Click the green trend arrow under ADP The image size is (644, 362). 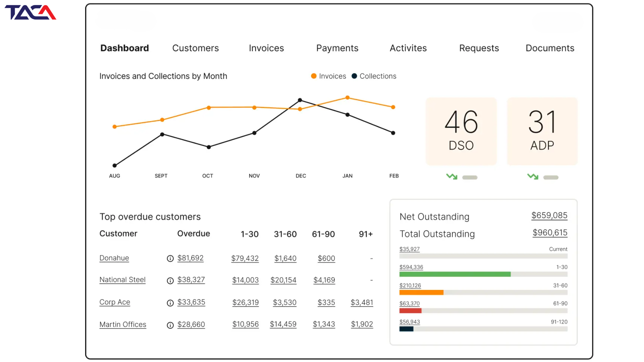(533, 176)
